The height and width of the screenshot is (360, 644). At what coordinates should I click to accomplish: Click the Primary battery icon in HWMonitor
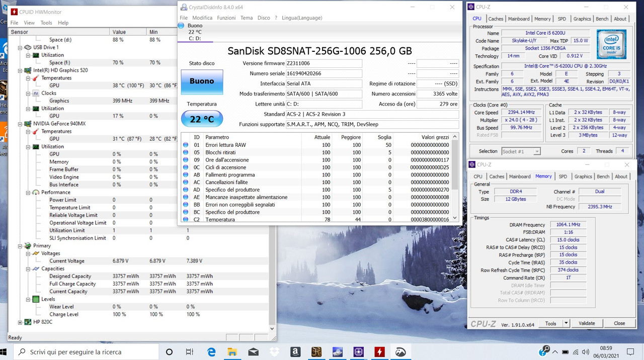coord(28,246)
